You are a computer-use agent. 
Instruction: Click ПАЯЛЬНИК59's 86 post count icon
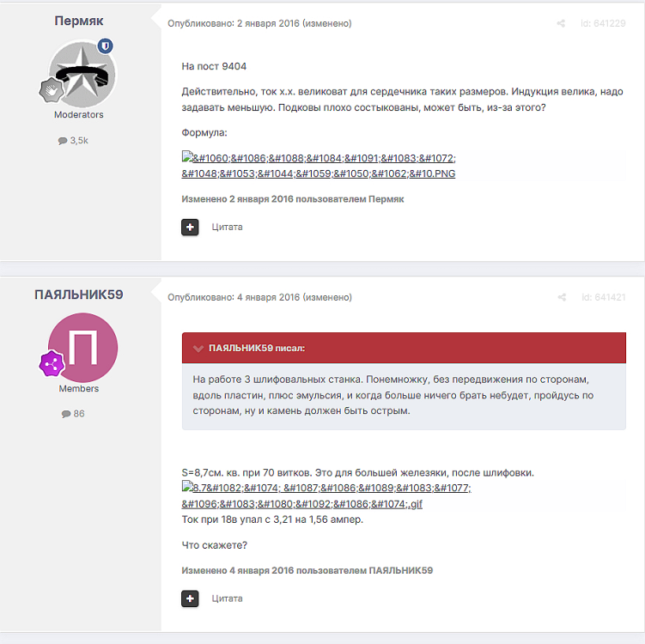[66, 414]
